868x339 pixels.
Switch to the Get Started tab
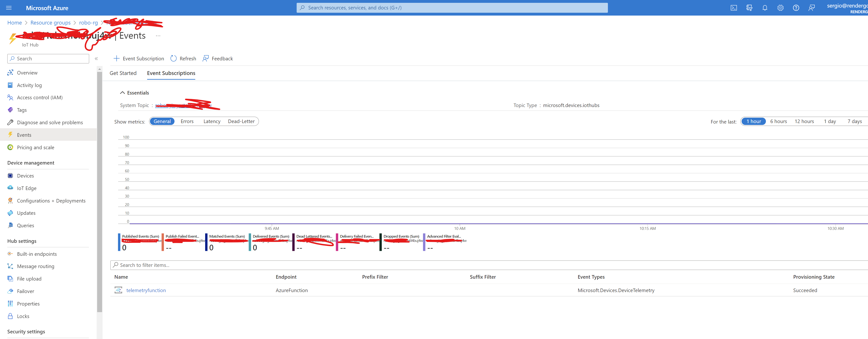tap(123, 73)
